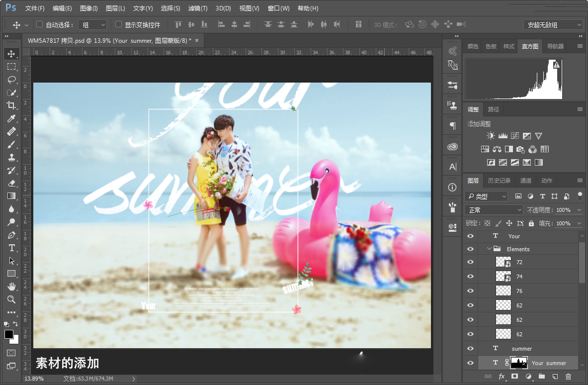Select the History Brush tool
588x385 pixels.
[x=11, y=170]
